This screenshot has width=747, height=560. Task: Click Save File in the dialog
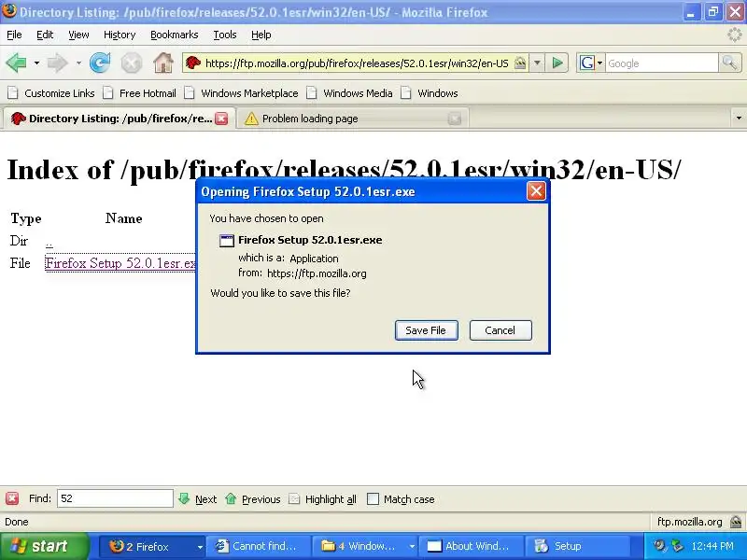click(427, 330)
